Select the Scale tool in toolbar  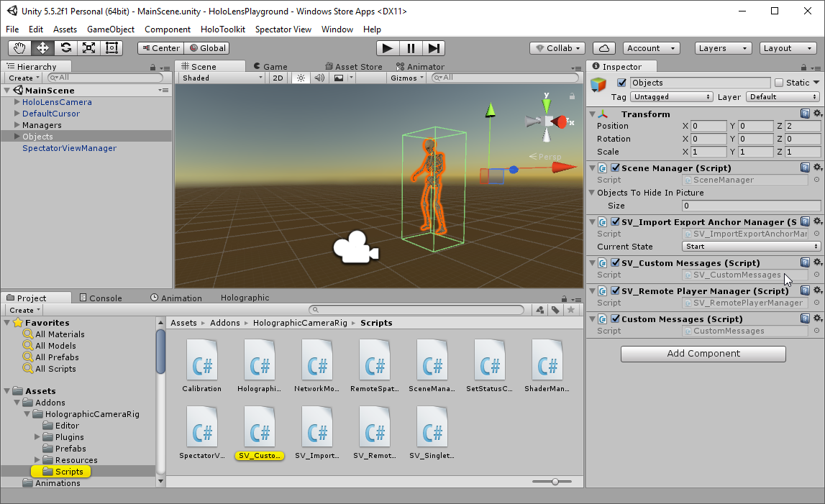point(89,48)
